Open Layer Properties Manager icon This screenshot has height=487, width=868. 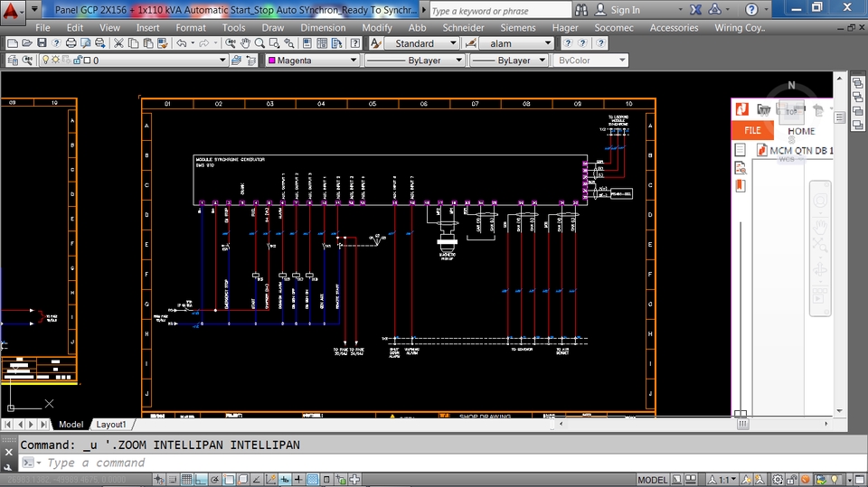(12, 61)
